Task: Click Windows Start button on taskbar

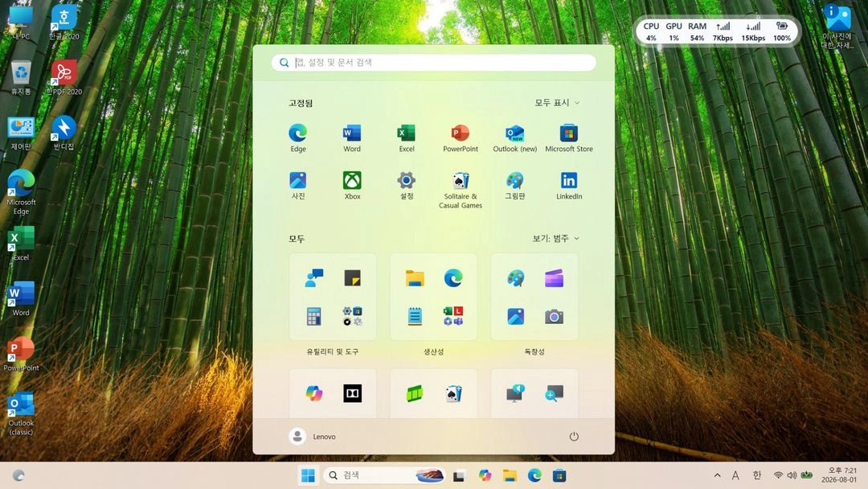Action: [x=308, y=475]
